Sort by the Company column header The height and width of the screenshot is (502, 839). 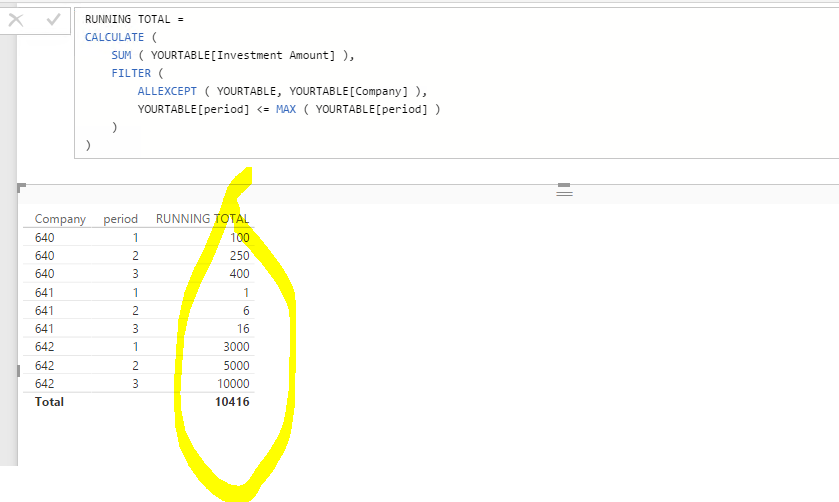coord(60,219)
